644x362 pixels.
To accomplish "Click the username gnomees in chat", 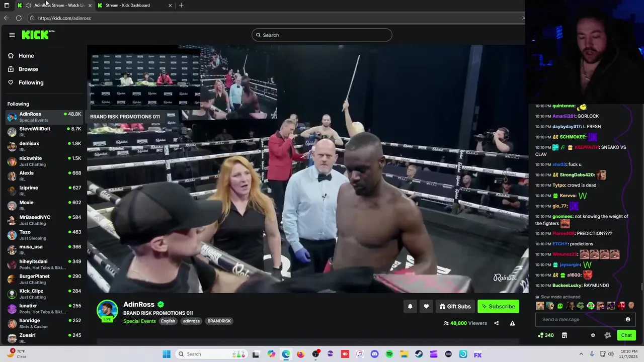I will 562,216.
